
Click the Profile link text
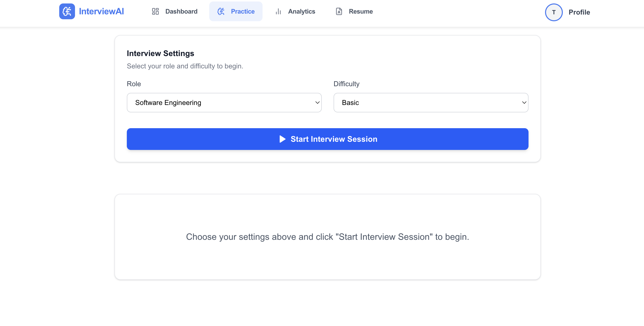579,12
